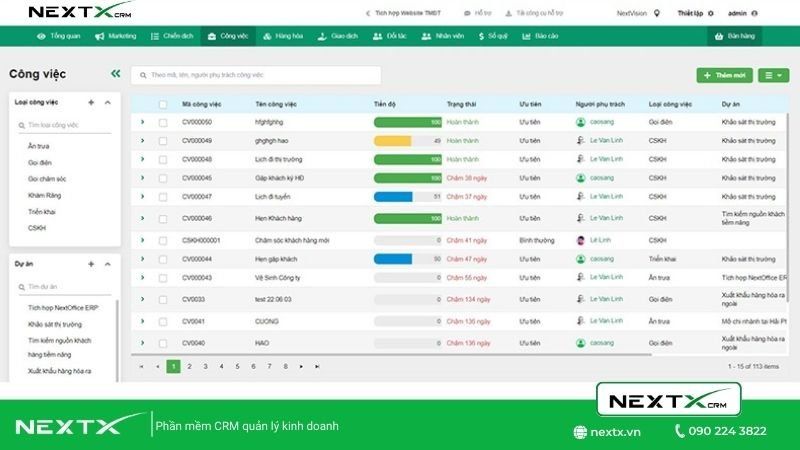The width and height of the screenshot is (800, 450).
Task: Click progress bar of task CV000044
Action: click(x=408, y=259)
